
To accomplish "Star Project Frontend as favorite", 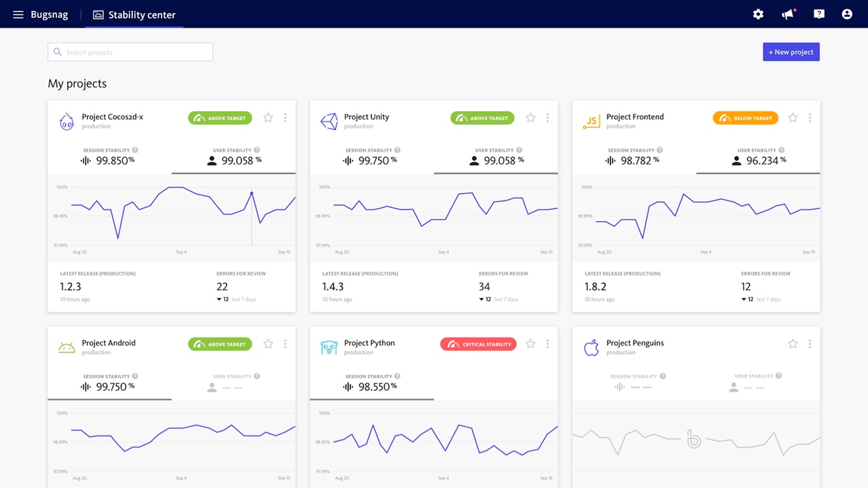I will pyautogui.click(x=793, y=118).
